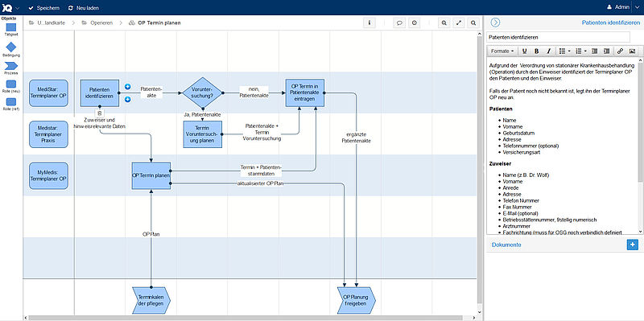Click the insert link icon in editor
644x321 pixels.
(620, 51)
